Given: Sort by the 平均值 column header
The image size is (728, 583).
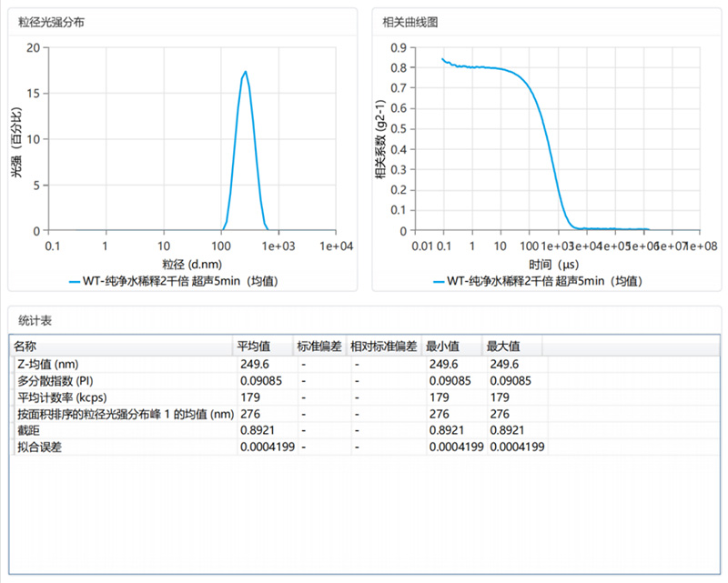Looking at the screenshot, I should click(254, 347).
